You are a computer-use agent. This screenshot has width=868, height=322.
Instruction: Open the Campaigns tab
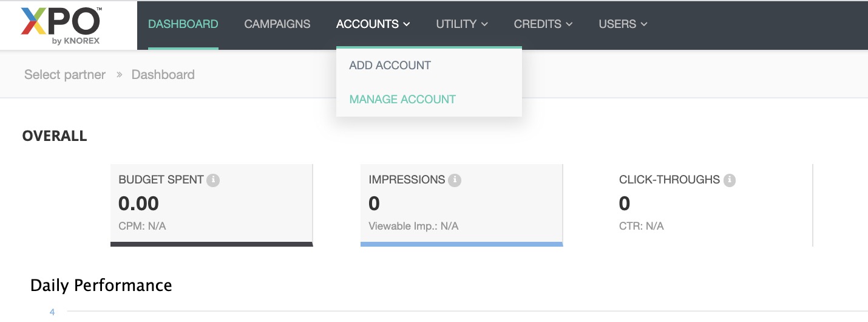click(277, 24)
